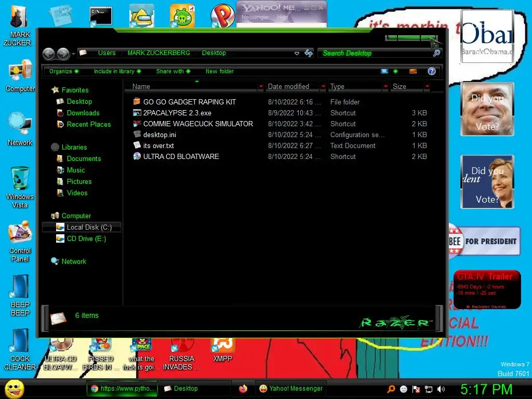Click the Back navigation arrow in Explorer
This screenshot has width=532, height=399.
tap(49, 54)
